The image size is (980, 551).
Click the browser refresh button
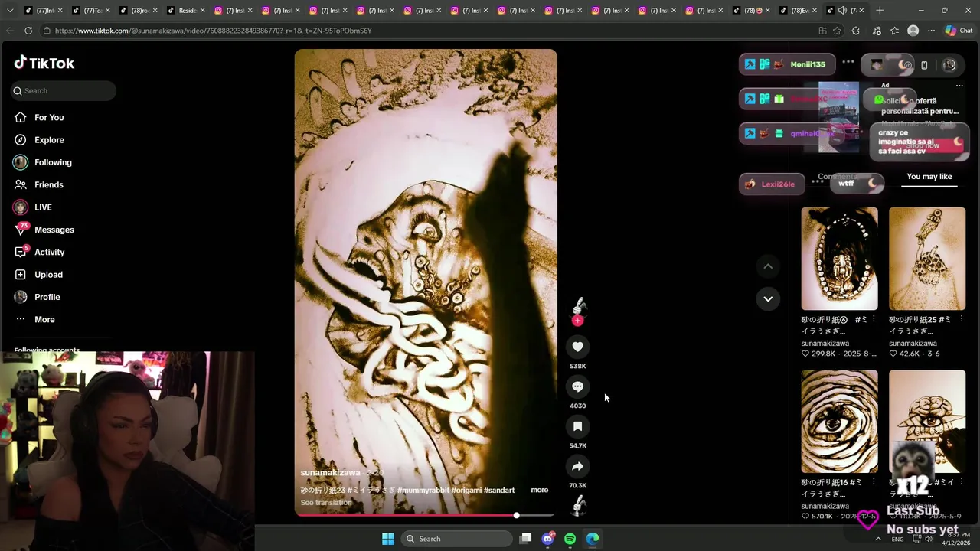[28, 31]
